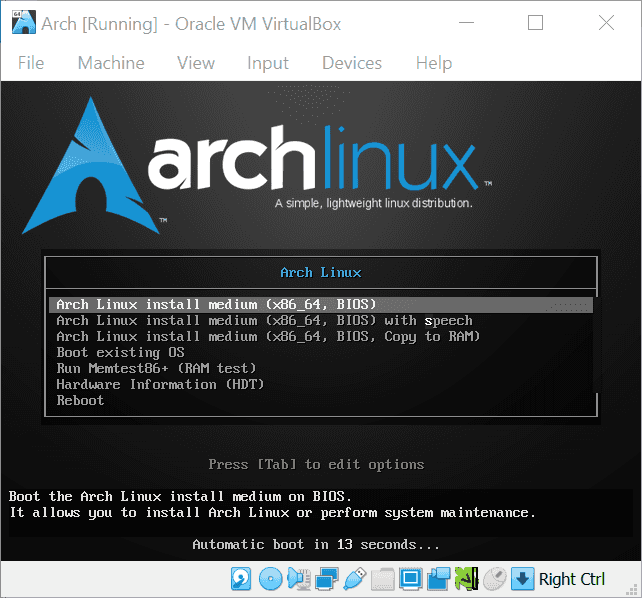Open the Devices menu

(x=352, y=63)
